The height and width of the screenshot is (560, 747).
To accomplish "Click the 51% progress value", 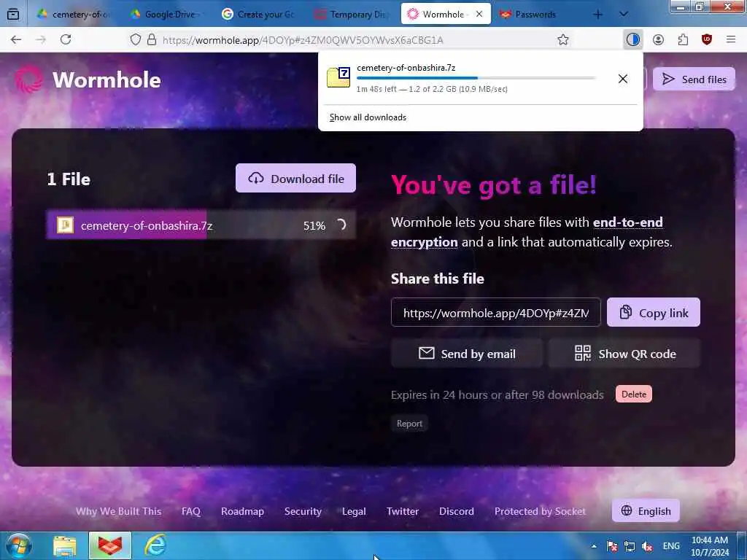I will pyautogui.click(x=314, y=225).
